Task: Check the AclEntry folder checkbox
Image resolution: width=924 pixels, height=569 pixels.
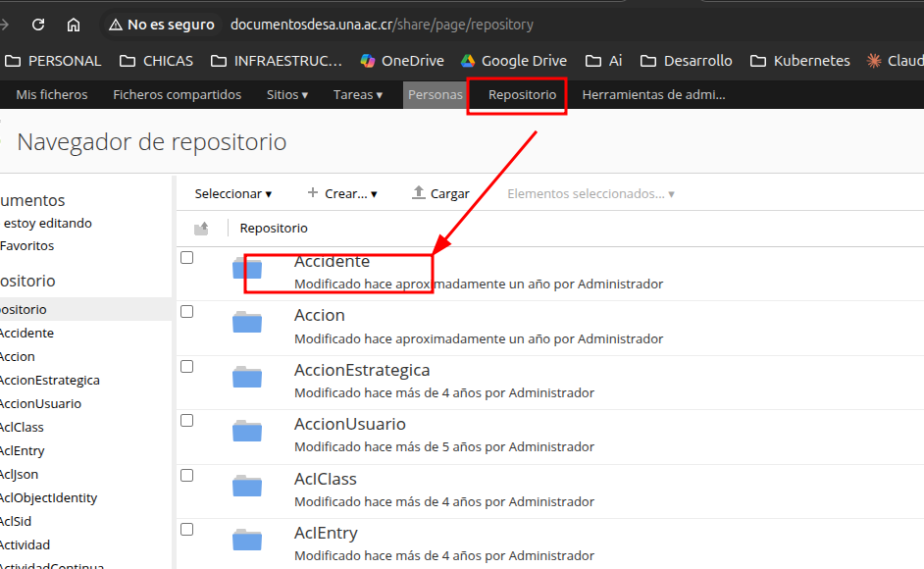Action: pyautogui.click(x=187, y=530)
